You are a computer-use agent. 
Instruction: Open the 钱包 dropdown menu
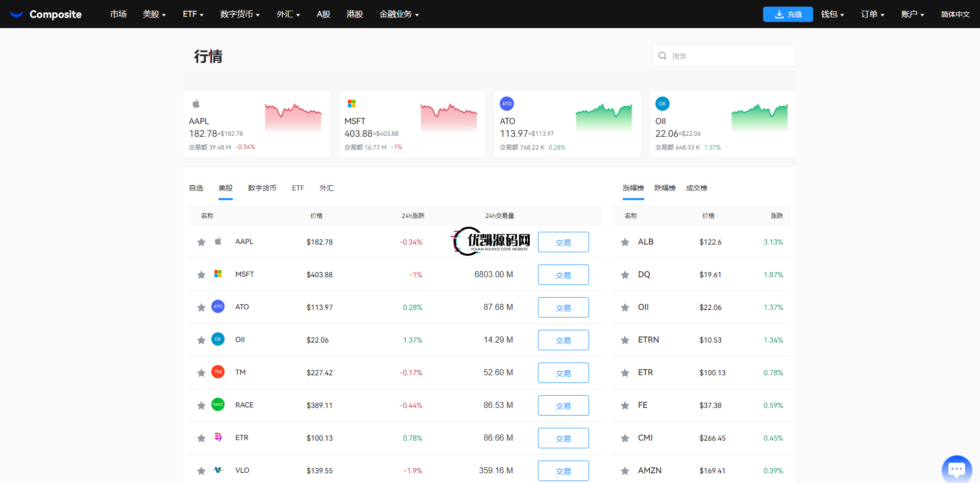point(832,14)
